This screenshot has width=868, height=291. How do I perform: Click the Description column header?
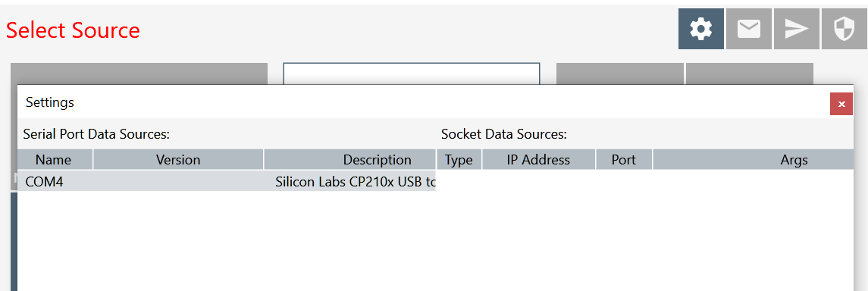(x=350, y=160)
